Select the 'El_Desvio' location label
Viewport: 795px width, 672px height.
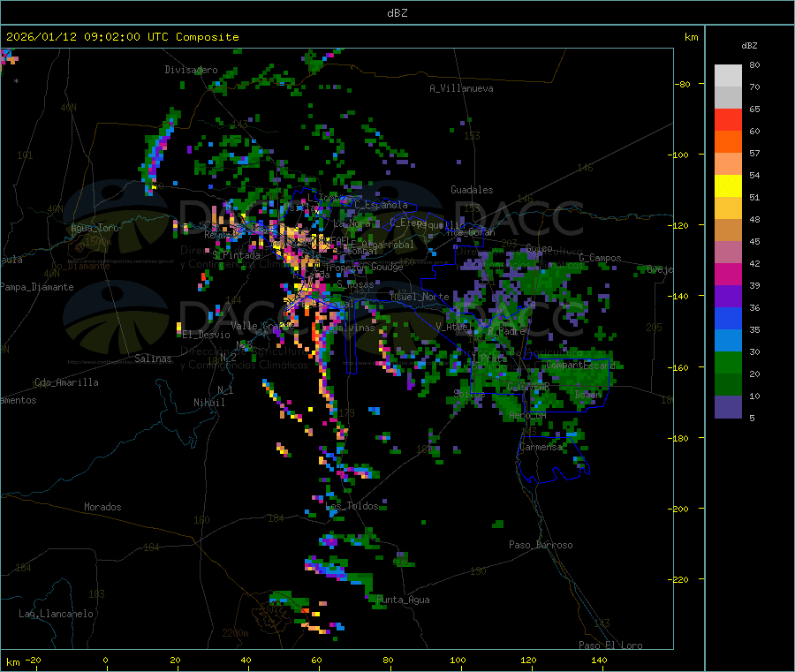[207, 335]
